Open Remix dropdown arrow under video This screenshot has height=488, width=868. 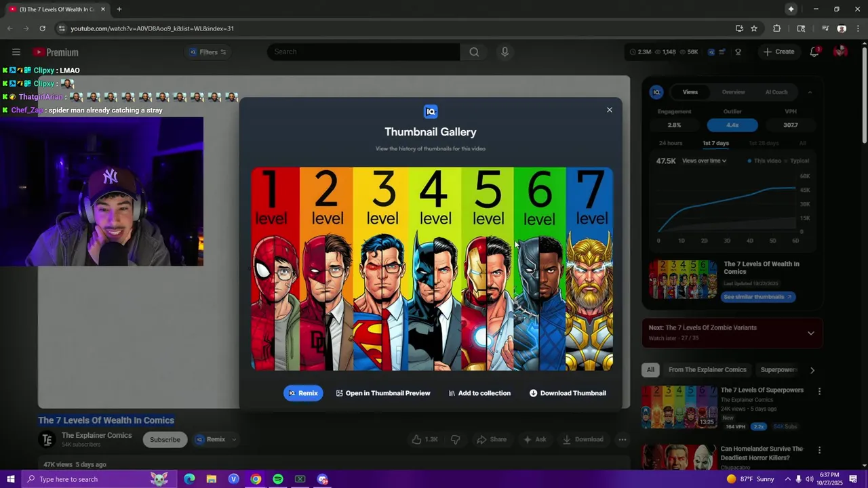pyautogui.click(x=234, y=440)
